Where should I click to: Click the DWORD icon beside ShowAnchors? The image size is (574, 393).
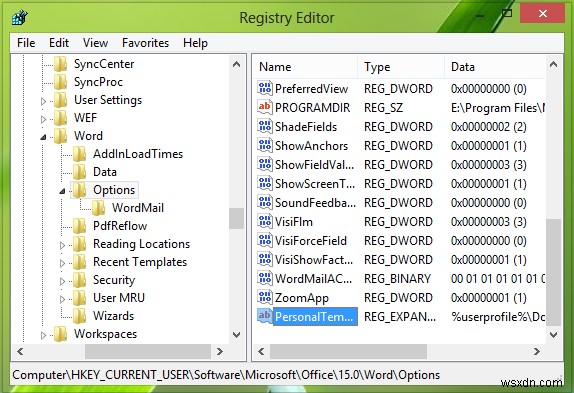pyautogui.click(x=265, y=145)
